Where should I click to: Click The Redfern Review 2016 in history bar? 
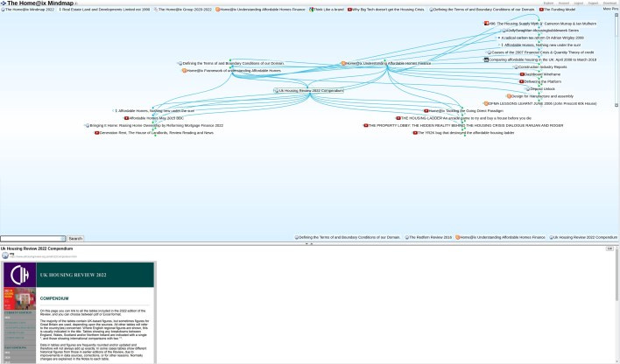point(428,237)
